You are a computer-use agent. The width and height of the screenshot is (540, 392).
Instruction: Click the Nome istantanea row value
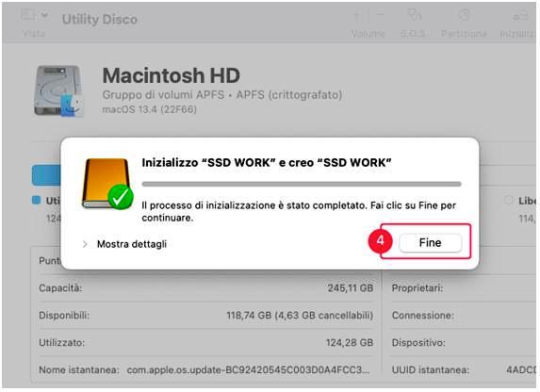point(248,370)
